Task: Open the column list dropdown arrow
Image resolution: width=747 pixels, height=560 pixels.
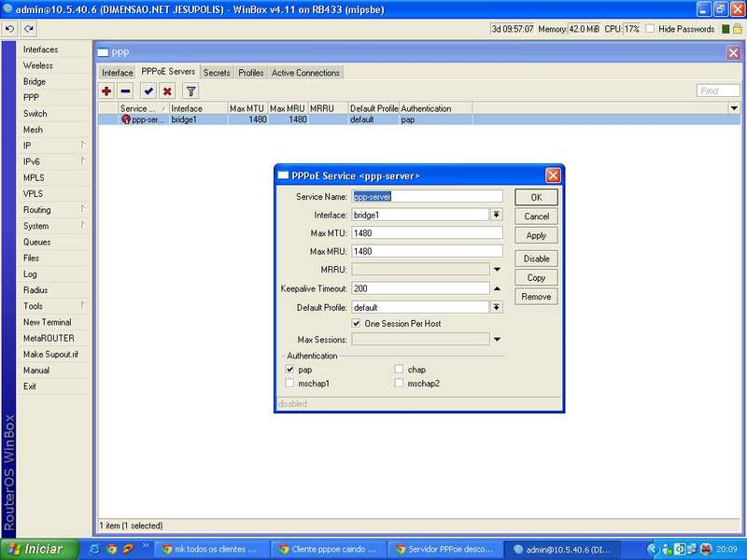Action: pos(734,108)
